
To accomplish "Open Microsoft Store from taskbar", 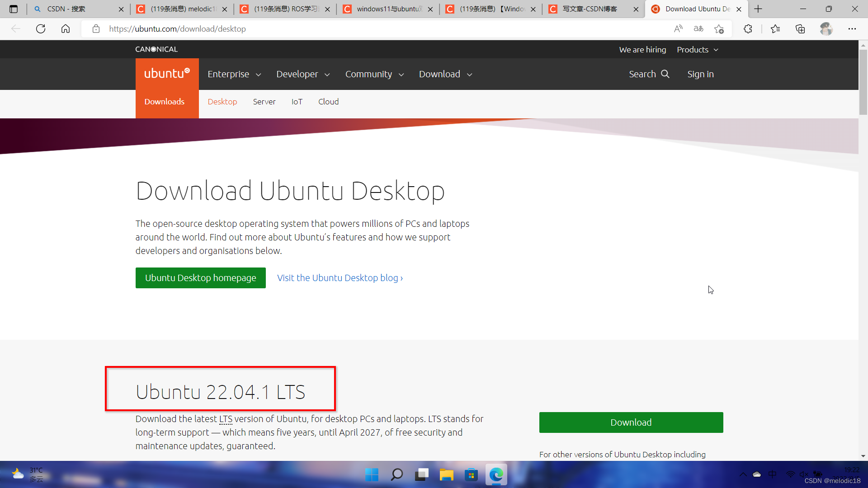I will (x=471, y=474).
